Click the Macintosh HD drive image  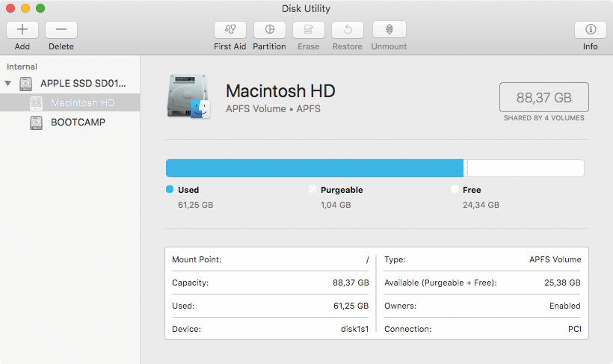pos(189,96)
